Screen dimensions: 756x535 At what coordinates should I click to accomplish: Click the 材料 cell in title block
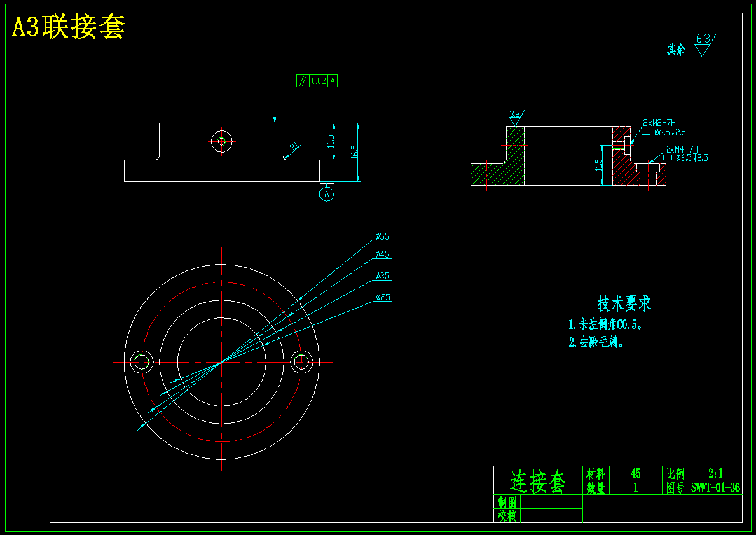(596, 473)
